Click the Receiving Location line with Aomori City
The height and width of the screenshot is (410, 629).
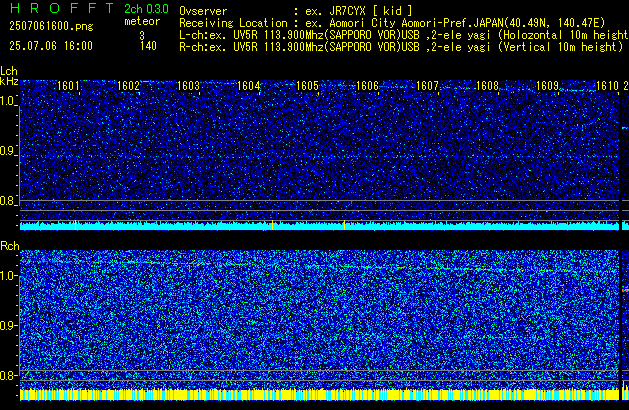(x=392, y=23)
